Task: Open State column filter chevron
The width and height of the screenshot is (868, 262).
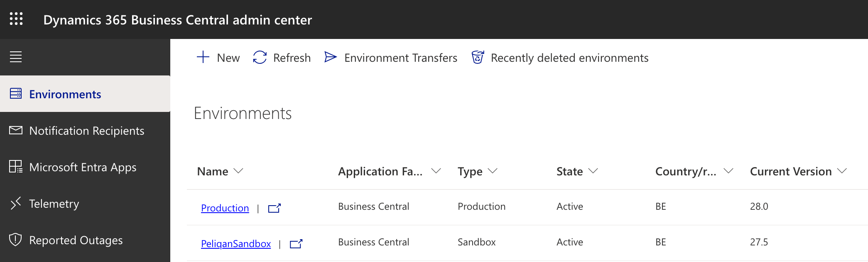Action: click(593, 171)
